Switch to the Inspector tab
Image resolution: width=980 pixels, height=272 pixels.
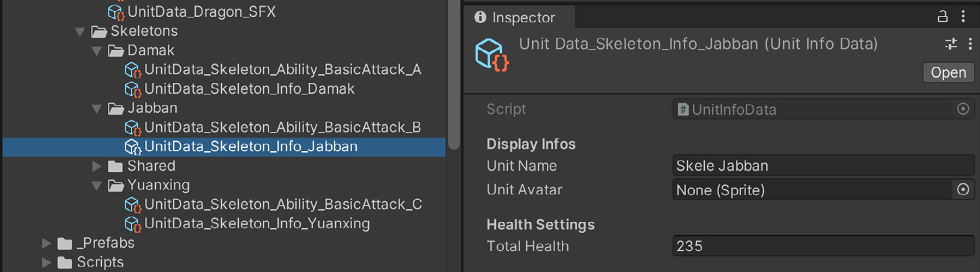(515, 18)
